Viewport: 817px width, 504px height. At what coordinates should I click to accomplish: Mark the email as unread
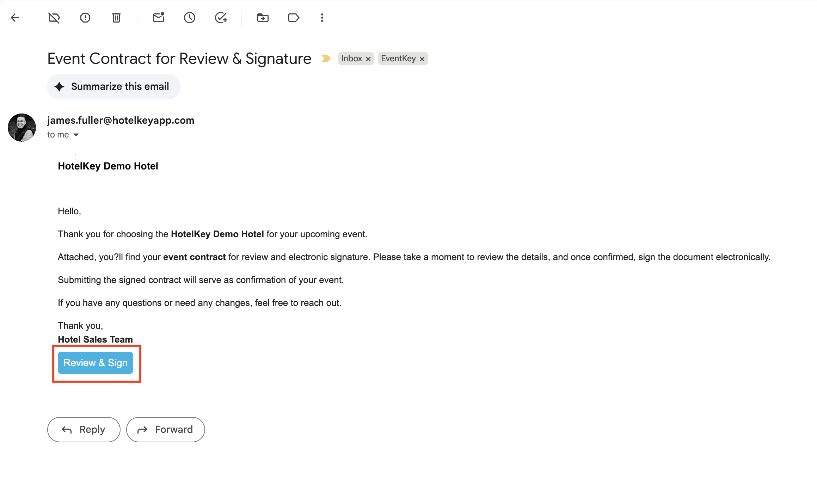pyautogui.click(x=159, y=18)
